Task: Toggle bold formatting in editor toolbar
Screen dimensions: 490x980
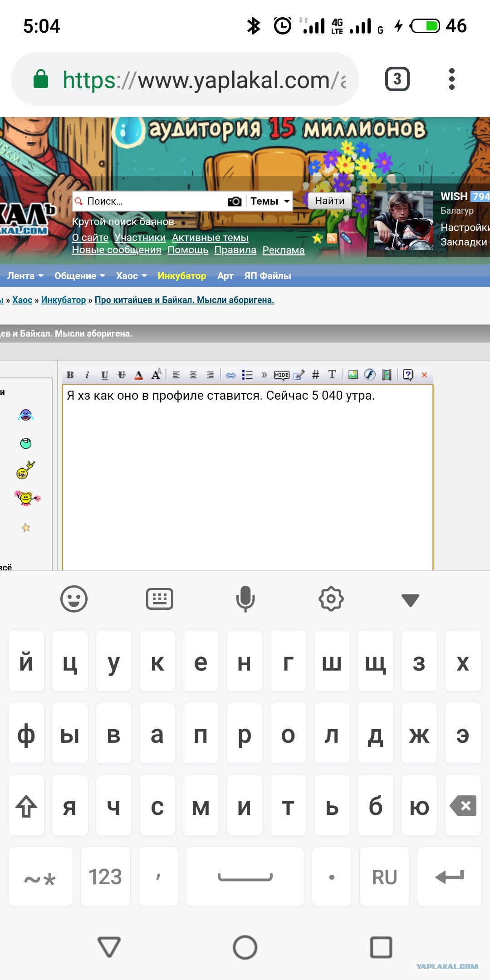Action: click(x=70, y=375)
